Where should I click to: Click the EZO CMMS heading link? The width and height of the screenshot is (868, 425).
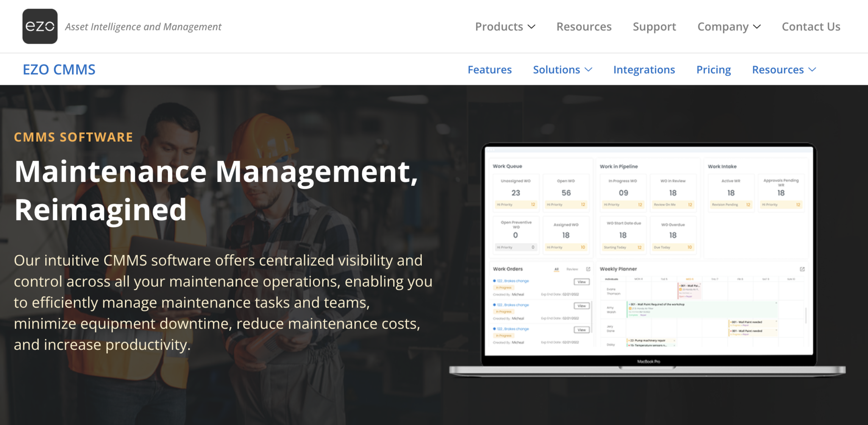[59, 69]
